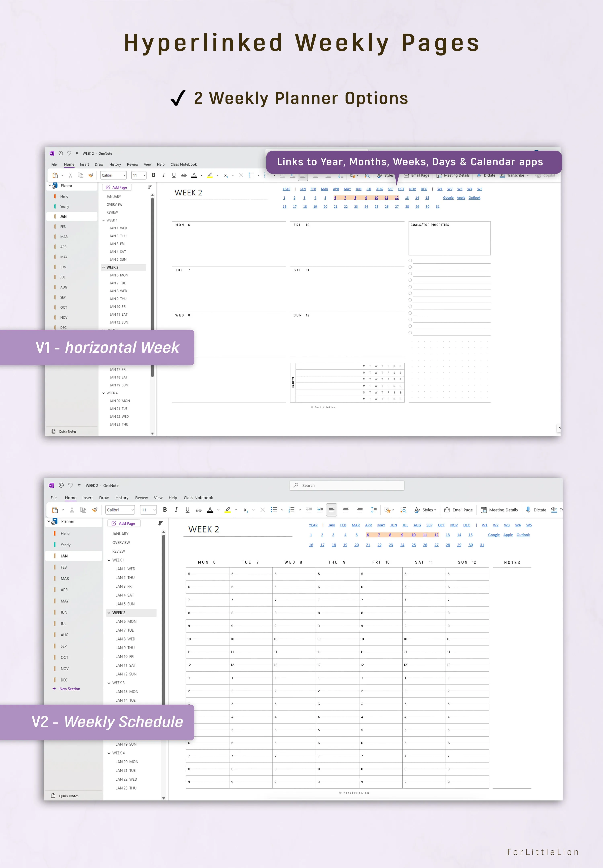The image size is (603, 868).
Task: Click W3 week link in upper window page
Action: [x=460, y=189]
